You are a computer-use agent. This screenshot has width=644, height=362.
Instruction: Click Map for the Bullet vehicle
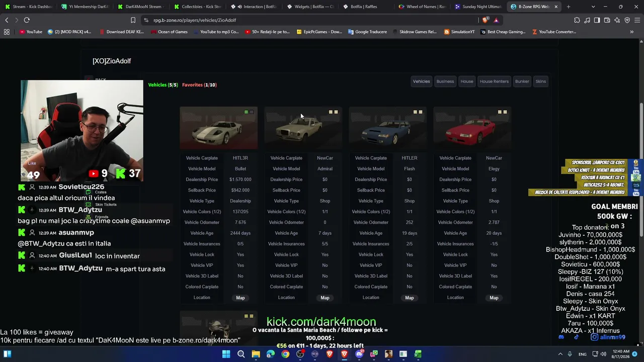(240, 298)
